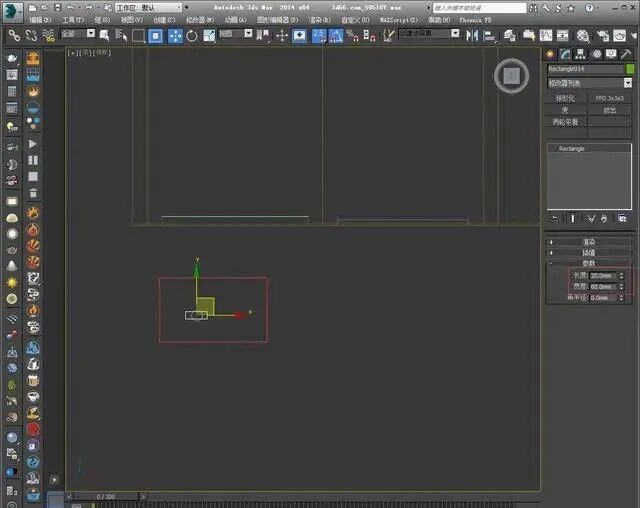
Task: Click the viewport [+] menu label
Action: 72,53
